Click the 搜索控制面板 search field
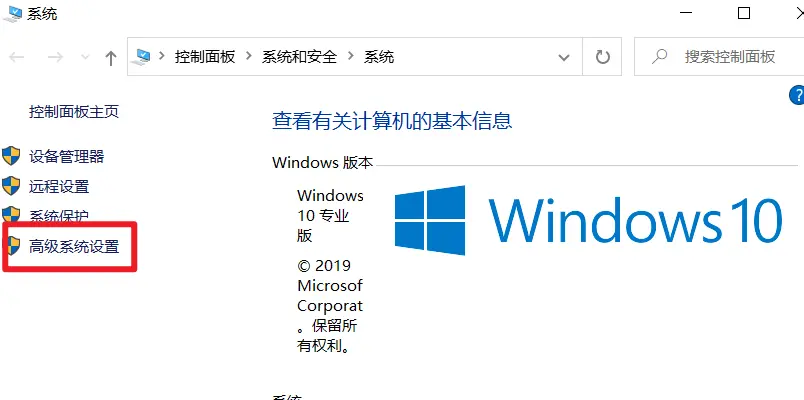The height and width of the screenshot is (400, 804). coord(719,56)
